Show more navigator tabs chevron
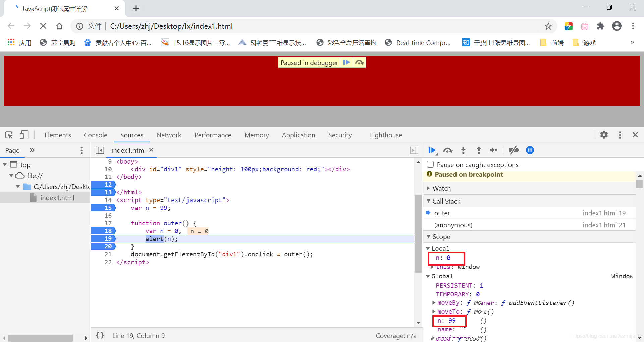 [x=32, y=150]
